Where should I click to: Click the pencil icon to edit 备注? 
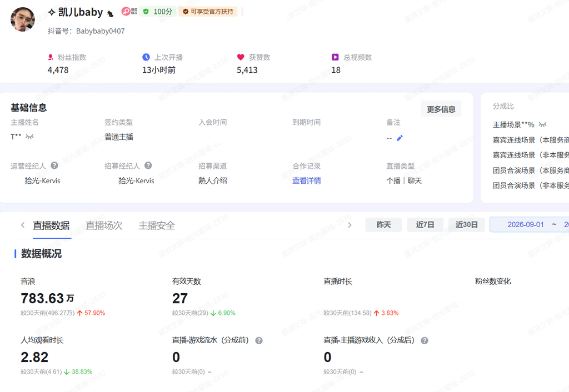(400, 138)
